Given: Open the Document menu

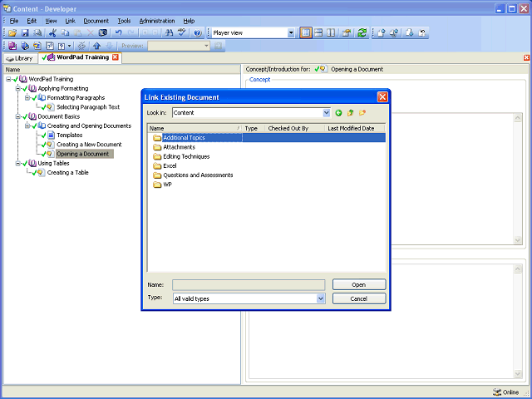Looking at the screenshot, I should click(96, 21).
